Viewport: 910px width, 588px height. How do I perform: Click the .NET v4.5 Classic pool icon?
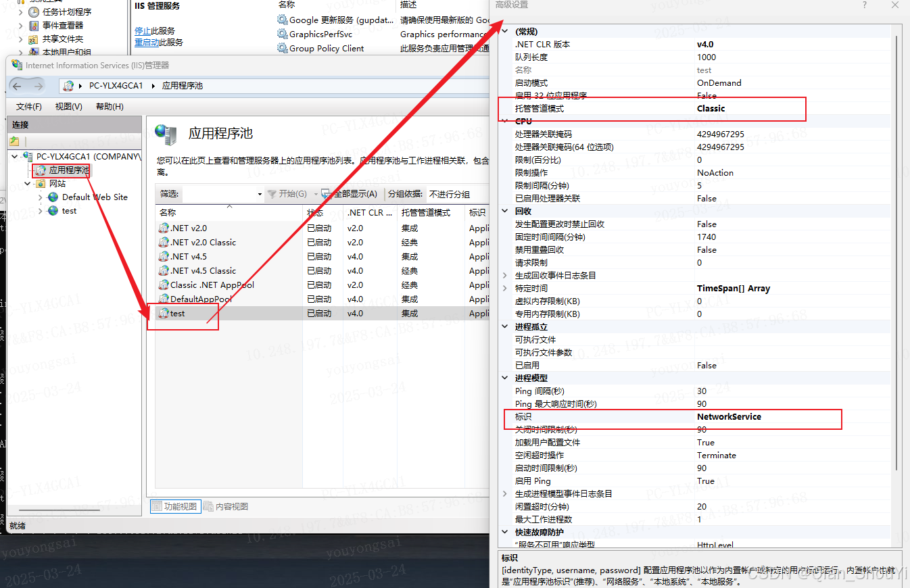pos(164,270)
